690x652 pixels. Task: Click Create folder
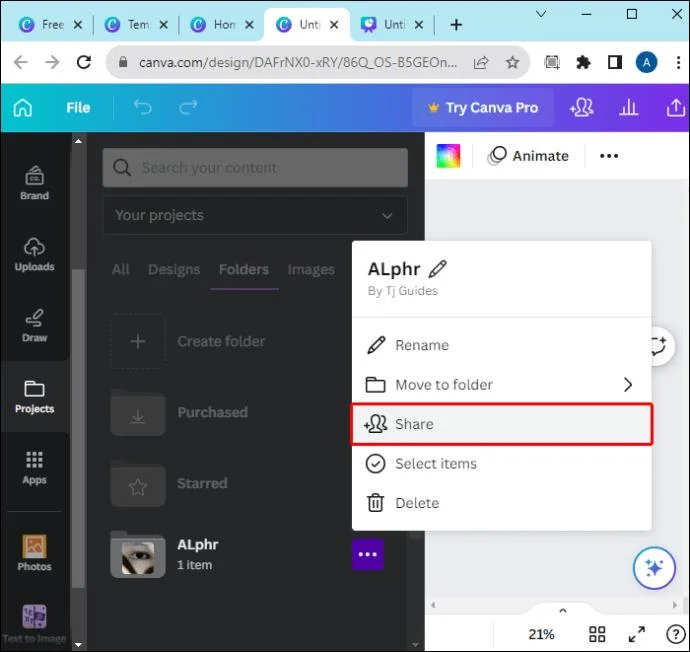(188, 341)
